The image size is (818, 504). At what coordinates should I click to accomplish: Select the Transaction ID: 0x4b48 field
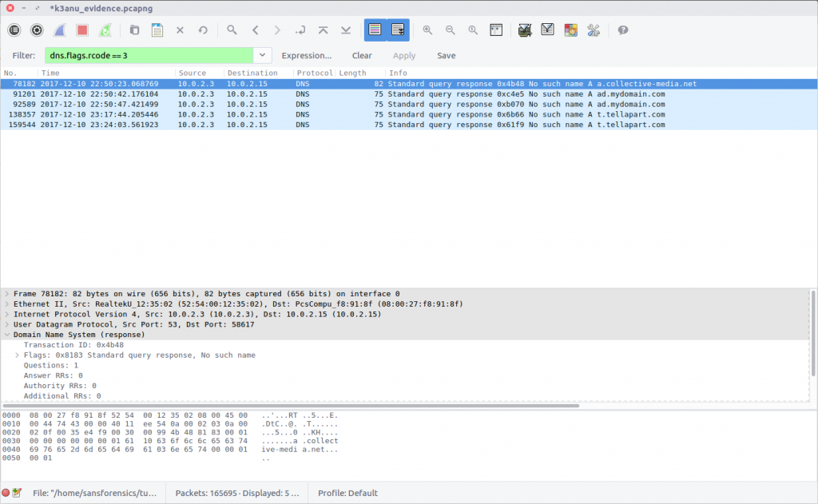tap(73, 345)
